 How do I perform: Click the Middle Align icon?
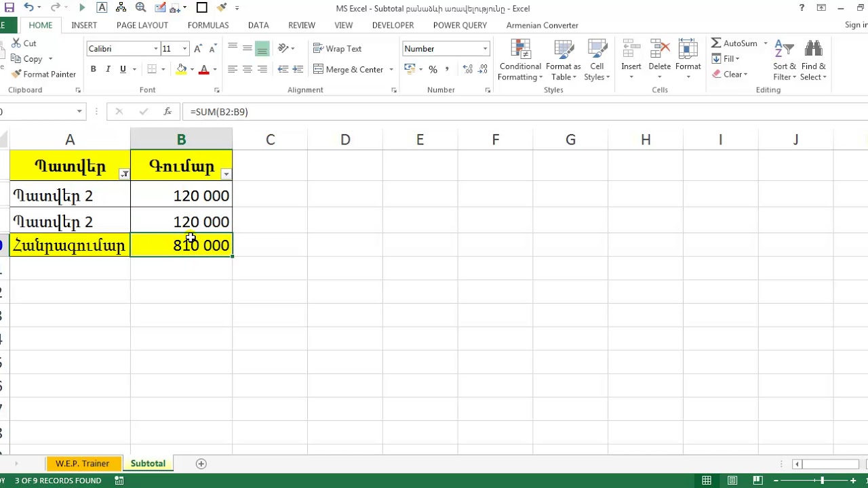(x=248, y=48)
